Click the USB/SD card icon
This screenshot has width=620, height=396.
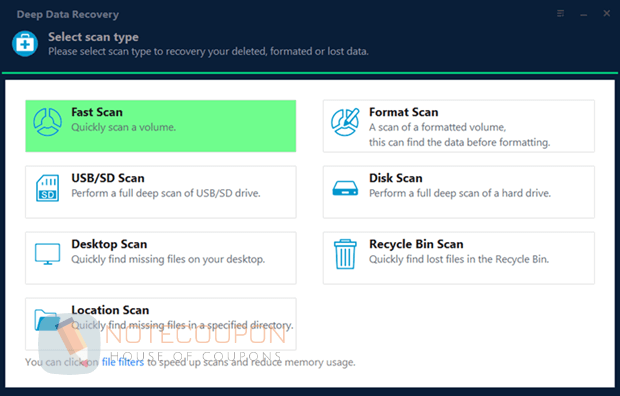pyautogui.click(x=47, y=188)
